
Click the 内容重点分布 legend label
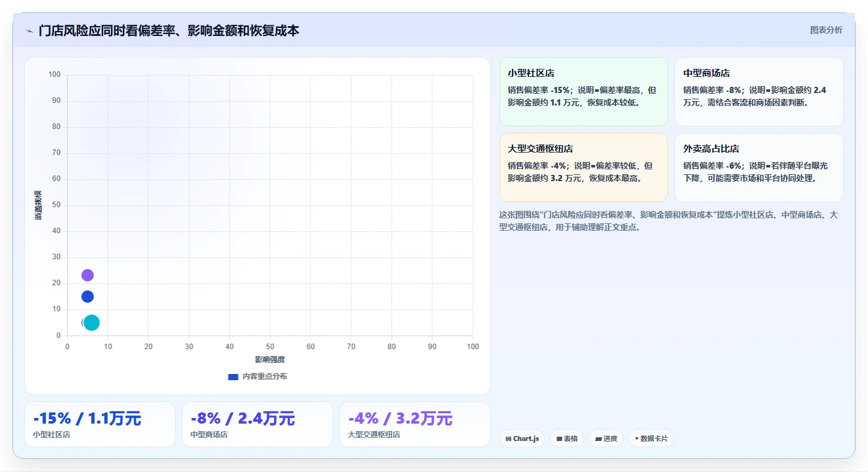point(265,376)
